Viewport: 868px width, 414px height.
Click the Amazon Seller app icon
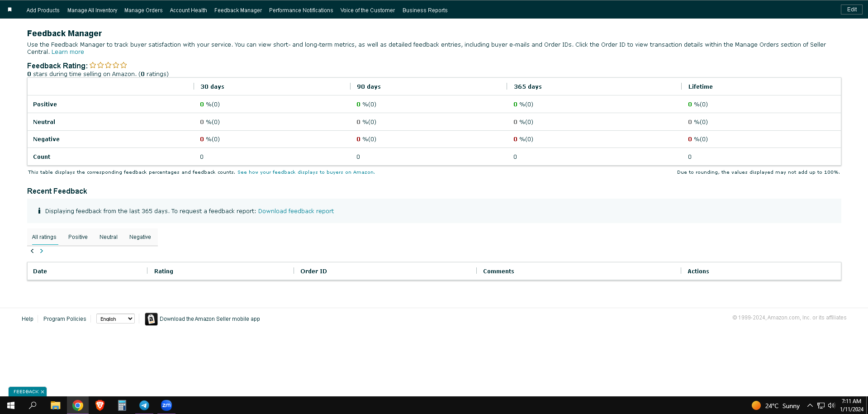pos(151,319)
